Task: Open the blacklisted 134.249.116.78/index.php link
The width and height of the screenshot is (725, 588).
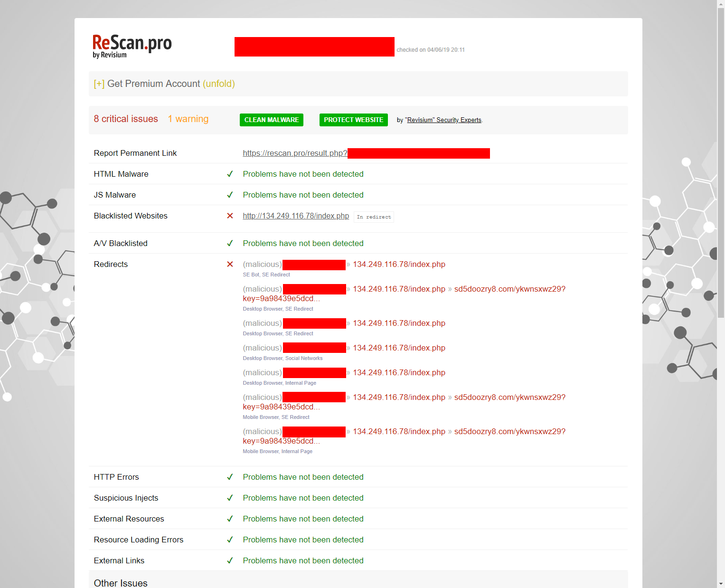Action: (295, 216)
